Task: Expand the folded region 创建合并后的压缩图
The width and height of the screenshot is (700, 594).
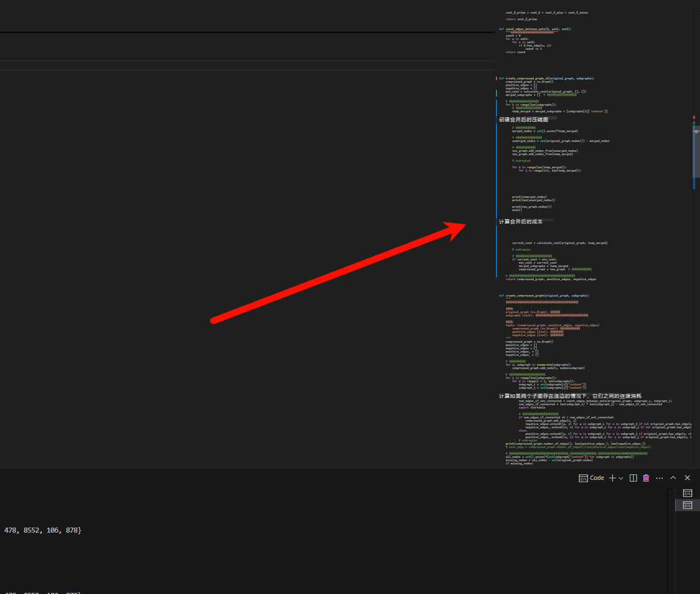Action: click(x=523, y=118)
